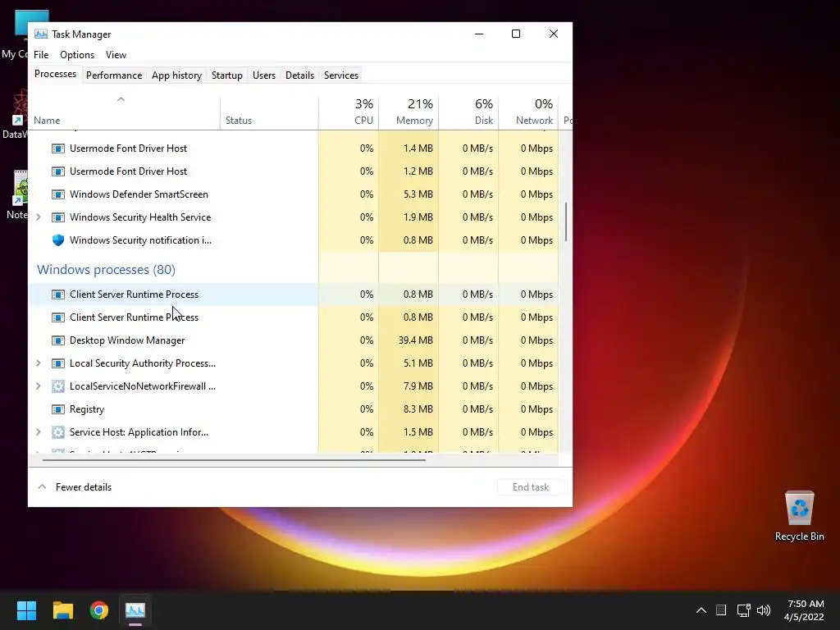
Task: Click the vertical scrollbar thumb in process list
Action: (x=566, y=221)
